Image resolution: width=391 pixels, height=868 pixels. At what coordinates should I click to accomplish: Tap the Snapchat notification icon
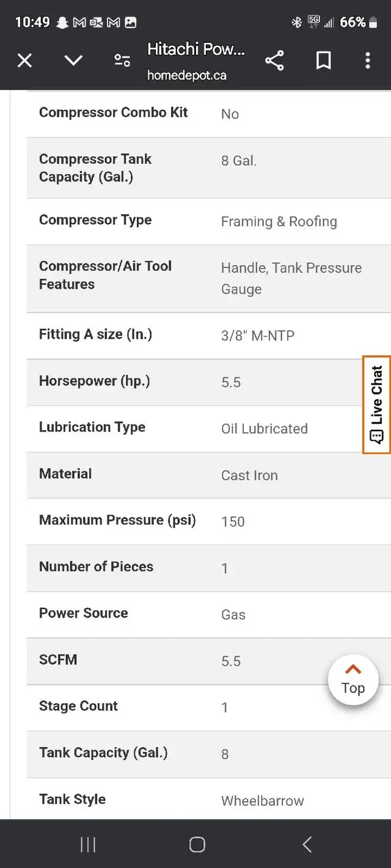[62, 23]
